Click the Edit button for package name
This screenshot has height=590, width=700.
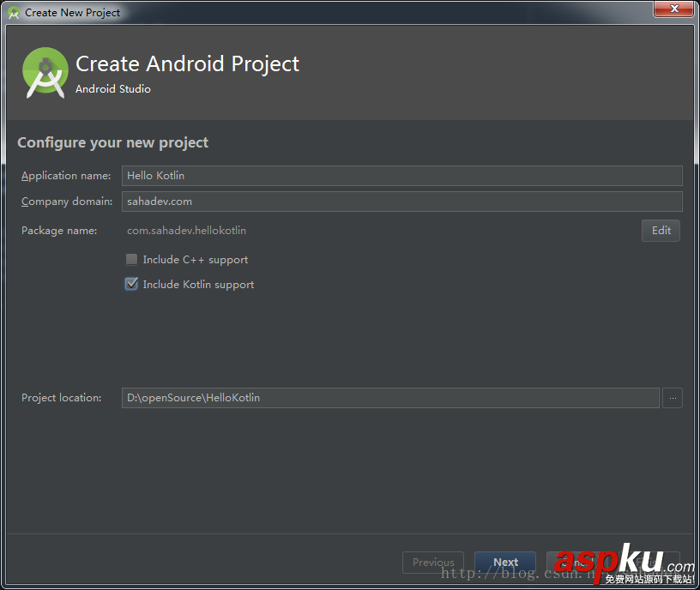(661, 231)
